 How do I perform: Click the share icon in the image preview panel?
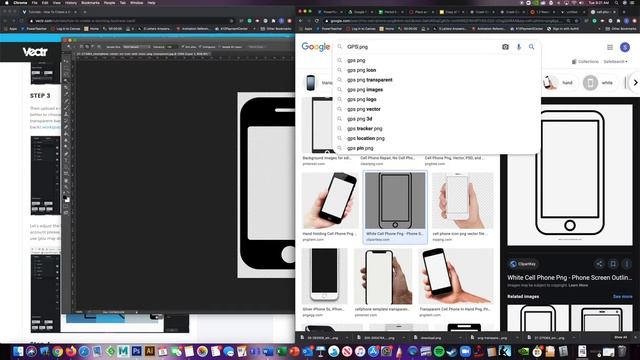click(599, 264)
